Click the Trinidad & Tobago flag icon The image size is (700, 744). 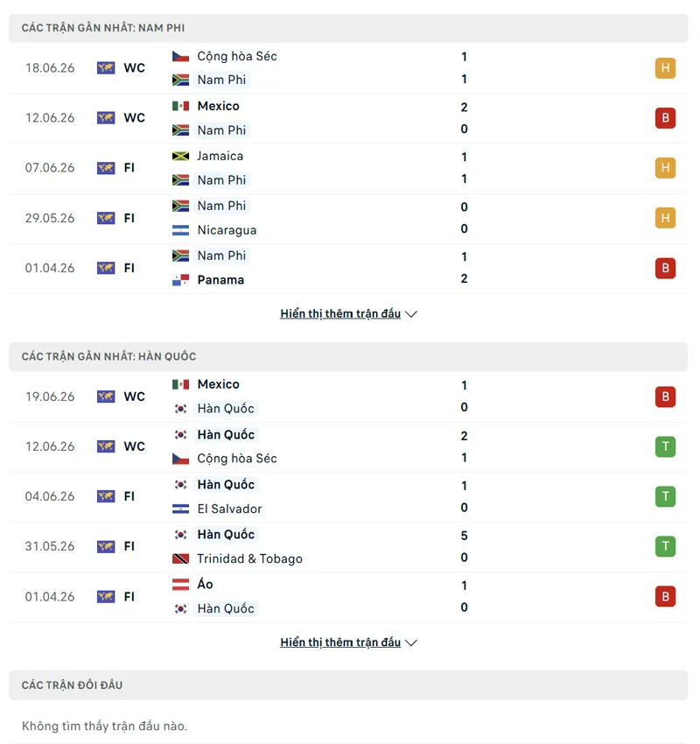tap(180, 558)
